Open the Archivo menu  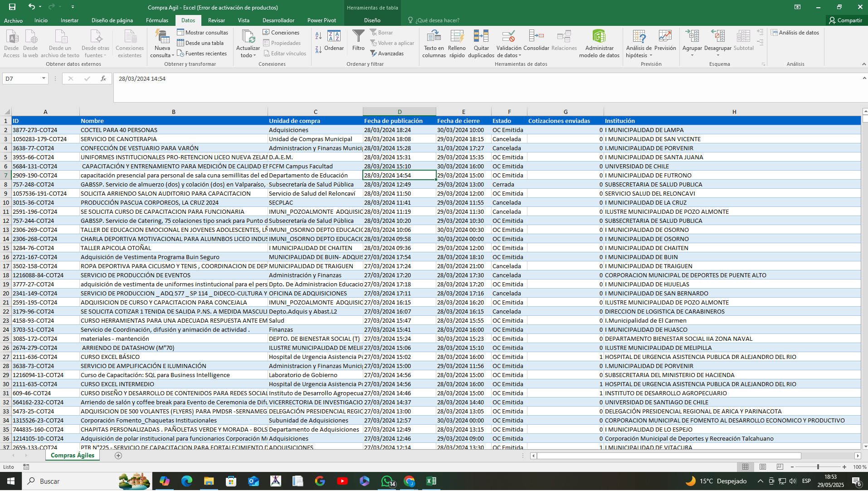click(13, 20)
